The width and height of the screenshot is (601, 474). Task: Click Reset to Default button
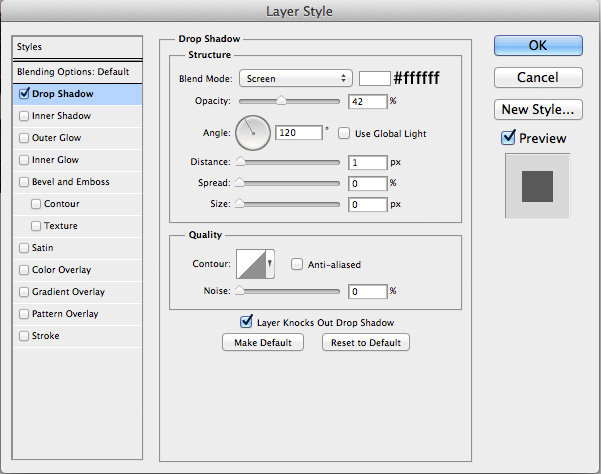(366, 342)
